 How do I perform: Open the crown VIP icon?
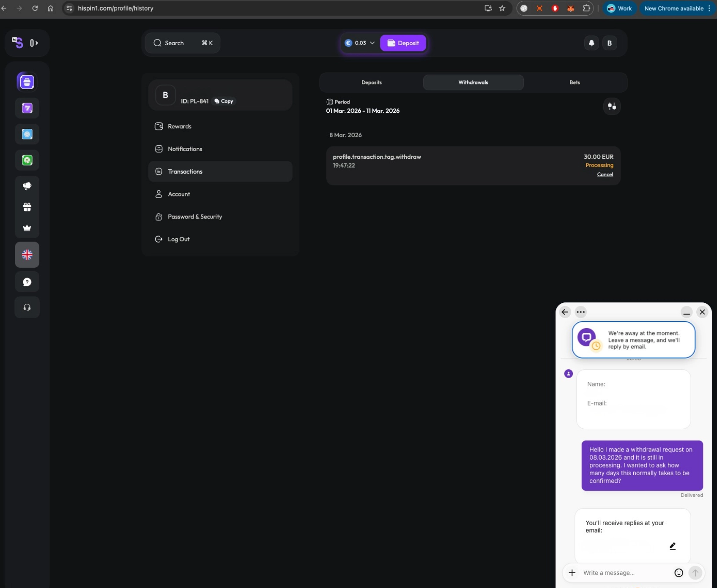click(27, 228)
